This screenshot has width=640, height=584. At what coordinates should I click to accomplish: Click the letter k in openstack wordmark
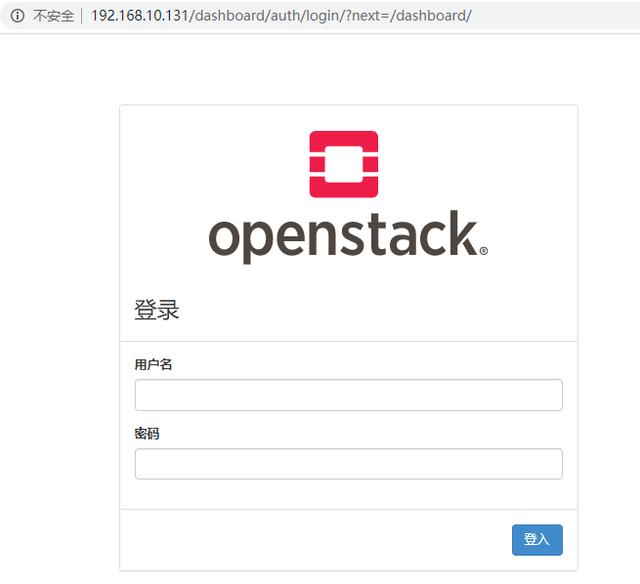(x=463, y=233)
